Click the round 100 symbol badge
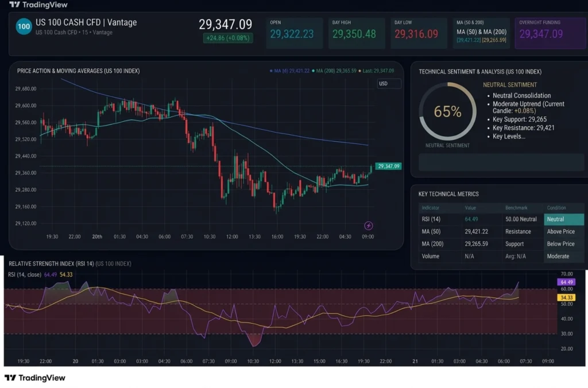The width and height of the screenshot is (588, 388). pyautogui.click(x=24, y=26)
